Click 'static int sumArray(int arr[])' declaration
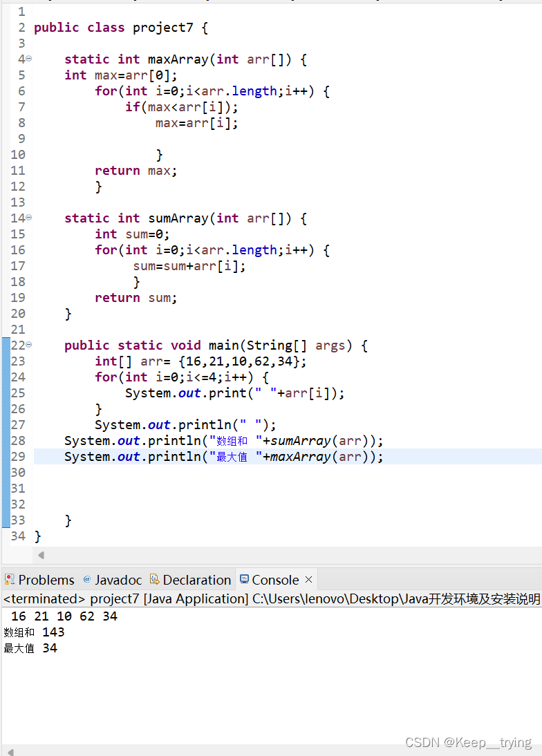 pyautogui.click(x=186, y=218)
